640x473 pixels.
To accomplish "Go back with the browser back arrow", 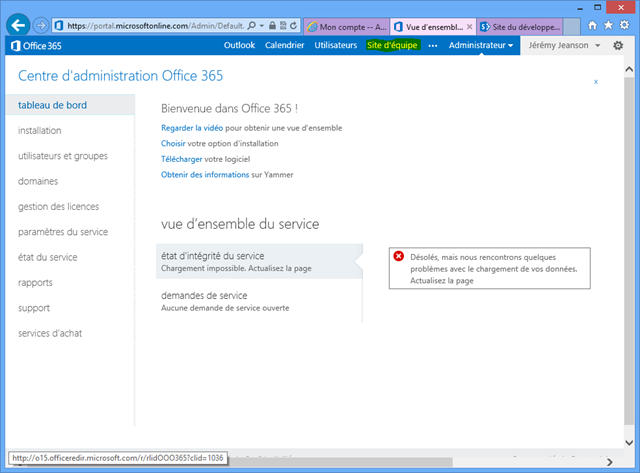I will point(18,25).
